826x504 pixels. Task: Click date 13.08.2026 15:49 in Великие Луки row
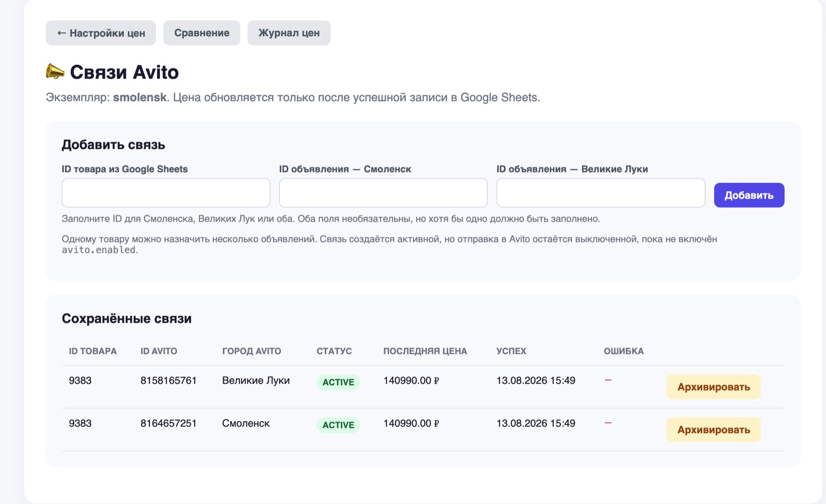click(536, 381)
